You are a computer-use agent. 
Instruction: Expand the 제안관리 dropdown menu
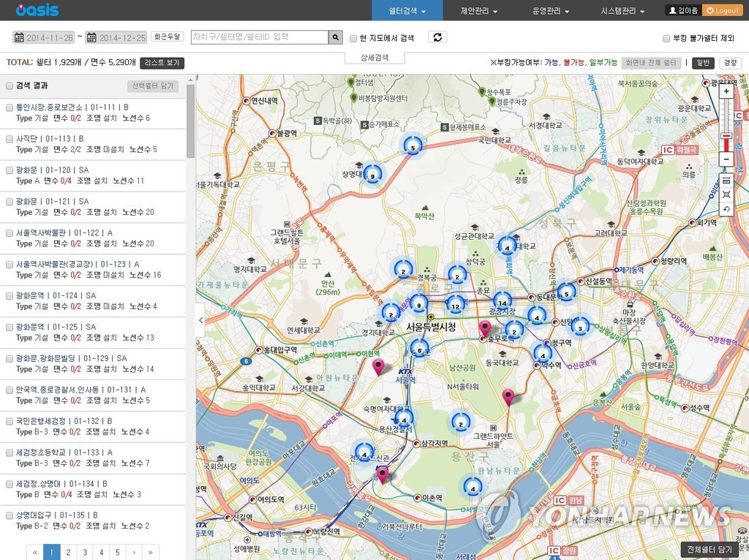pos(479,11)
